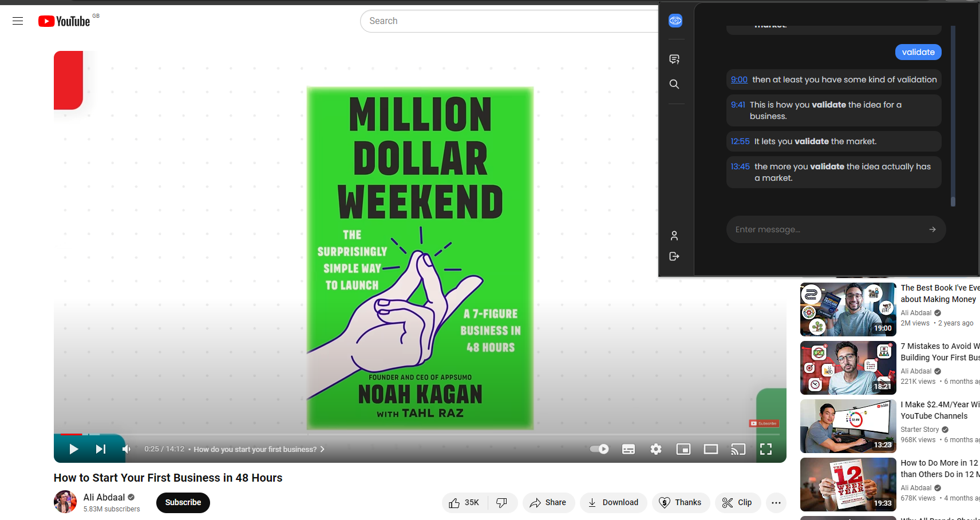Seek along the video progress bar
980x520 pixels.
point(420,435)
